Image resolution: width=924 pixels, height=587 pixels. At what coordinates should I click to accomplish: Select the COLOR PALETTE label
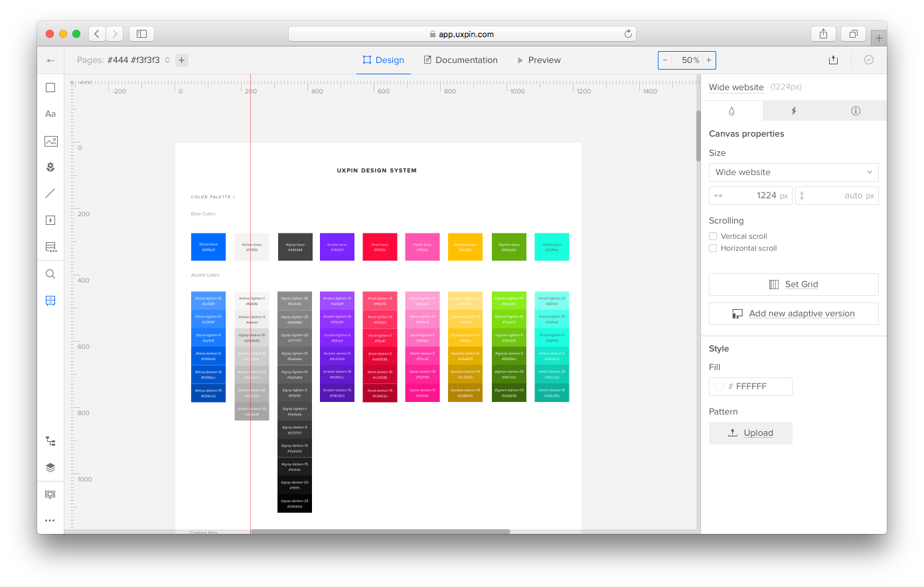coord(212,197)
